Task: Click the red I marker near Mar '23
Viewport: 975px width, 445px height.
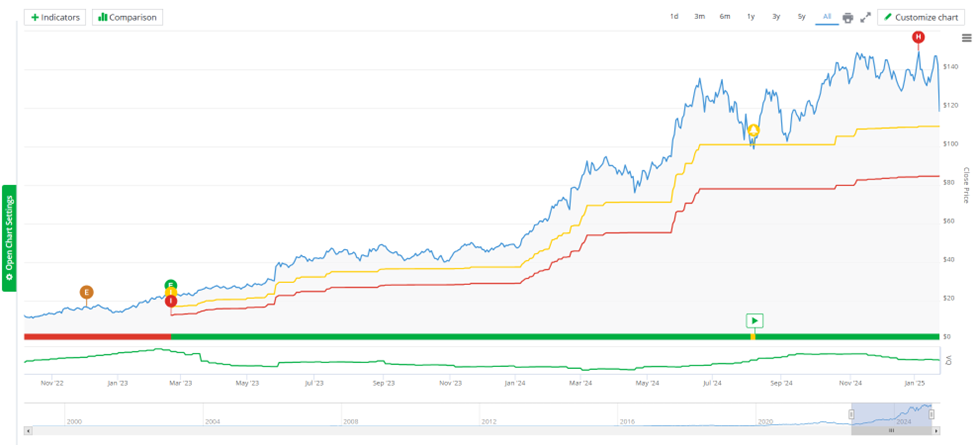Action: (170, 301)
